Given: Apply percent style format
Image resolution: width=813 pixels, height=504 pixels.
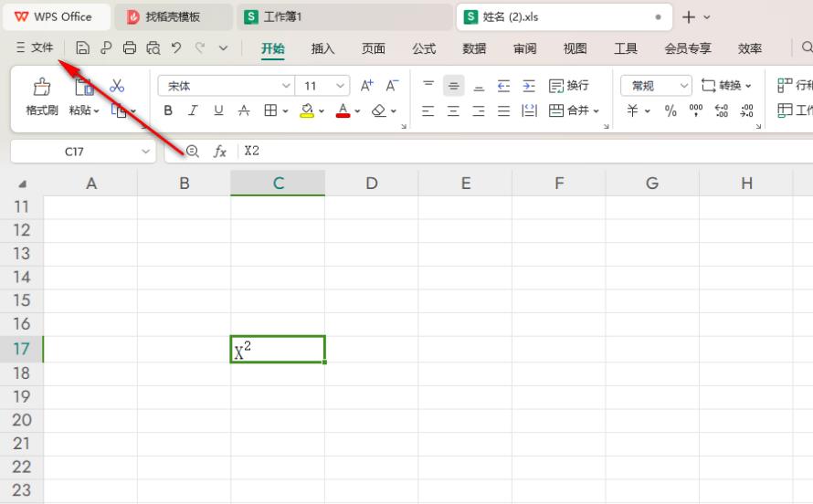Looking at the screenshot, I should (x=670, y=110).
